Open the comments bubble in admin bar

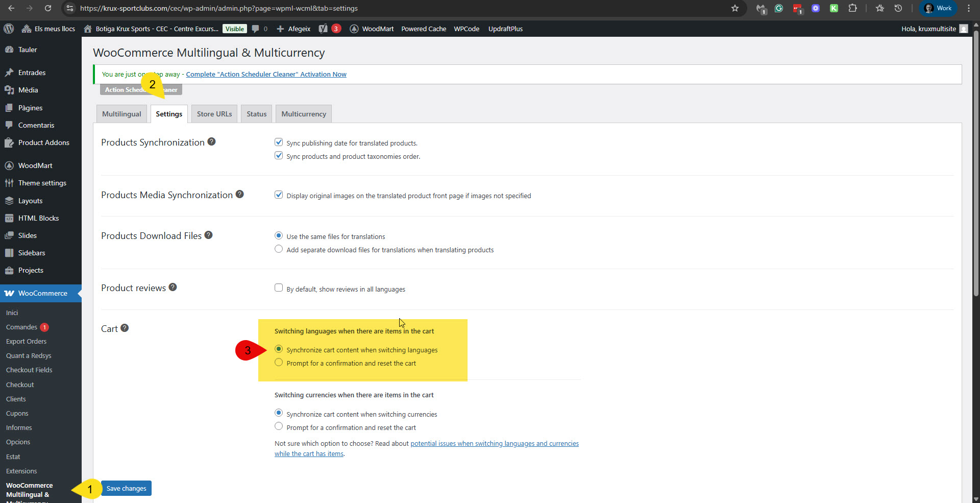259,29
